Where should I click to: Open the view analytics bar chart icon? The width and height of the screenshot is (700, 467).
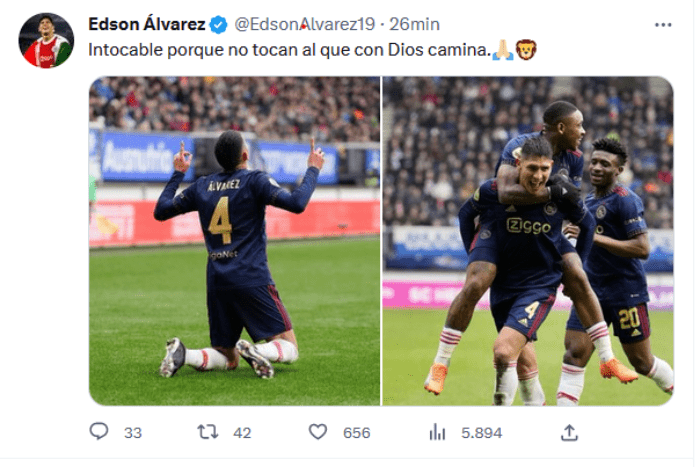tap(437, 432)
